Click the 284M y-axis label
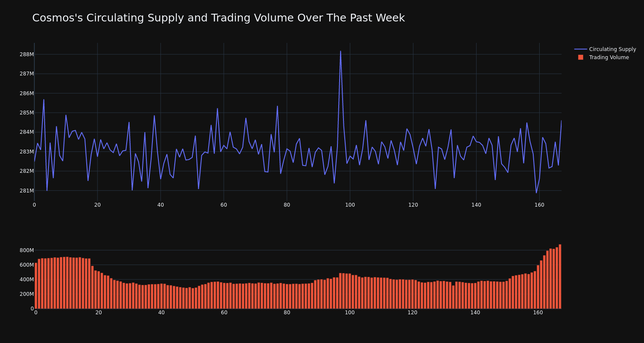Image resolution: width=644 pixels, height=343 pixels. pos(27,132)
